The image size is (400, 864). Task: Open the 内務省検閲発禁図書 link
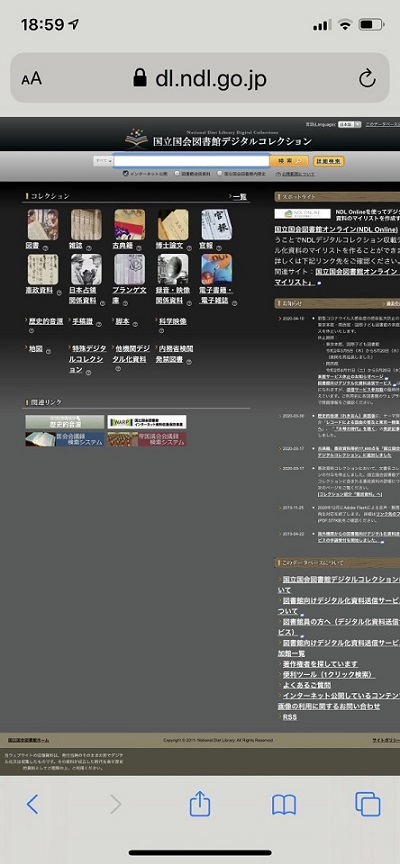(x=176, y=354)
